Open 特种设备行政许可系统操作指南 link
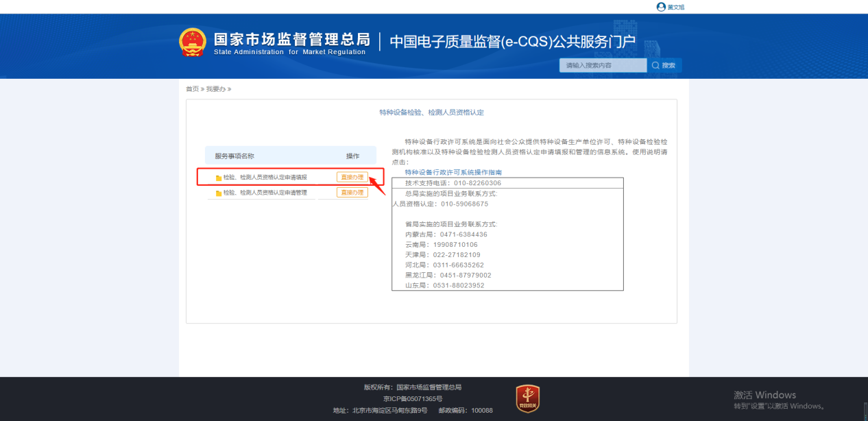 coord(453,172)
